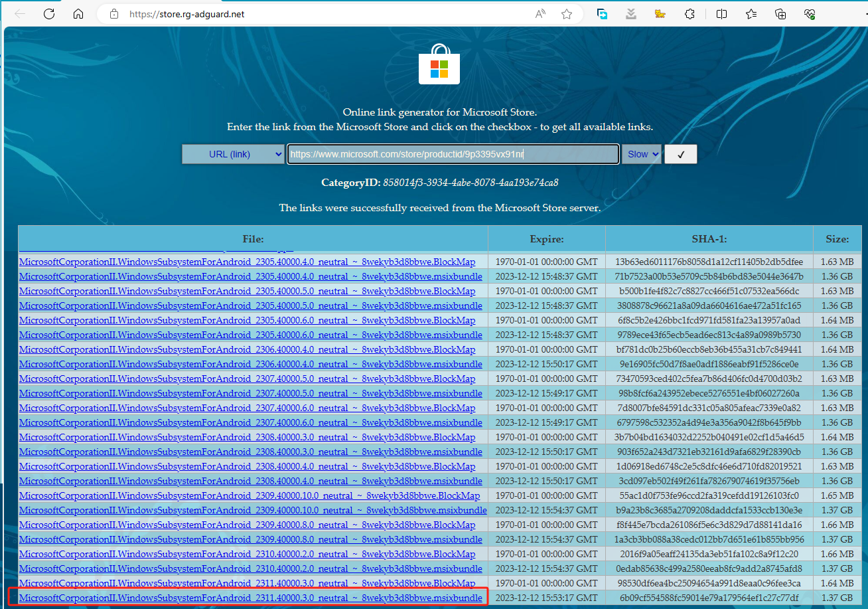Open the yellow cat extension icon

(660, 14)
